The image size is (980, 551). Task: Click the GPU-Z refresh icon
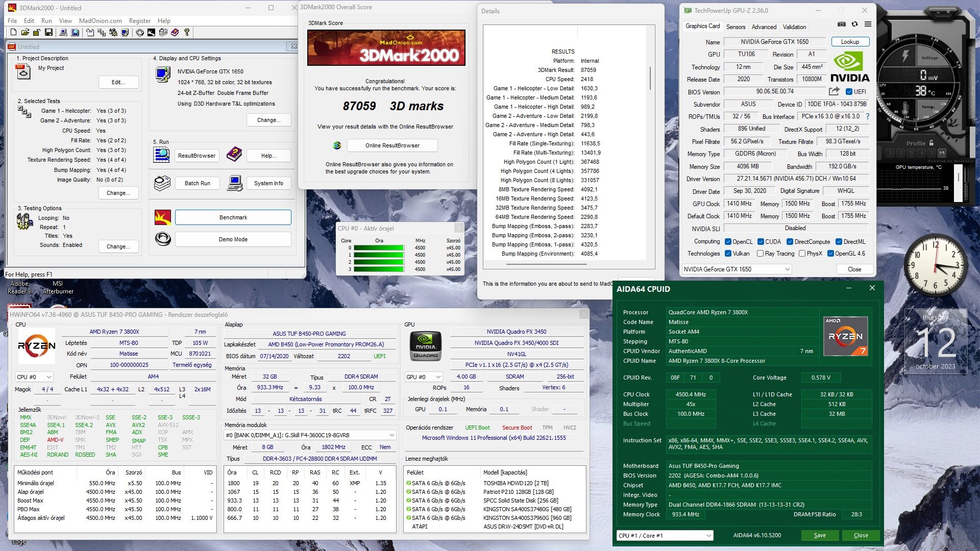coord(854,24)
